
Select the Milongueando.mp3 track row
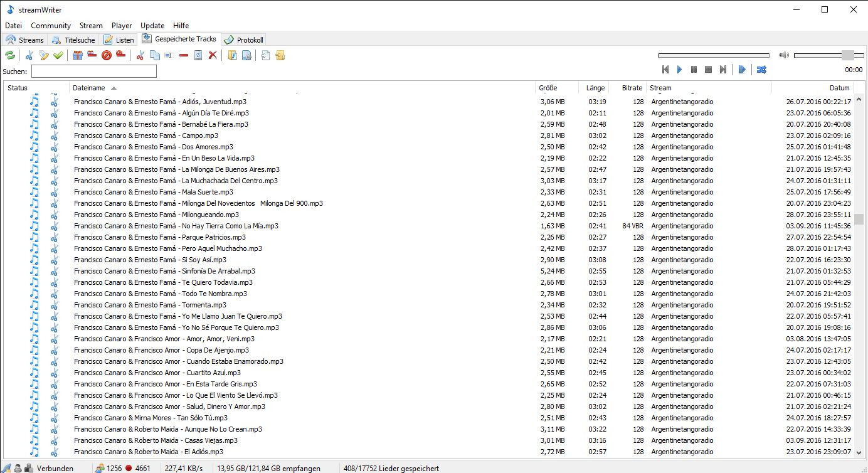coord(428,215)
